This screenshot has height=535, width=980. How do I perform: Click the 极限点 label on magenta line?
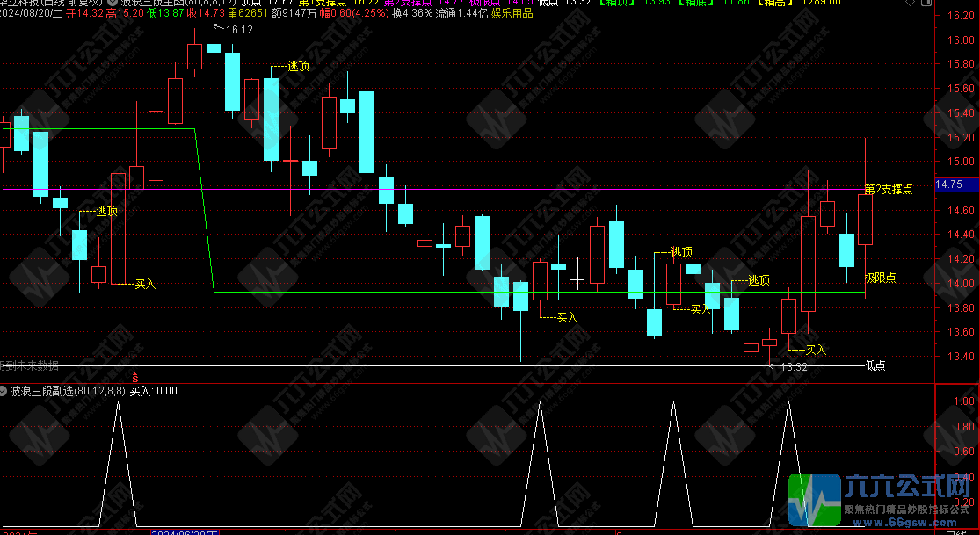pos(880,278)
